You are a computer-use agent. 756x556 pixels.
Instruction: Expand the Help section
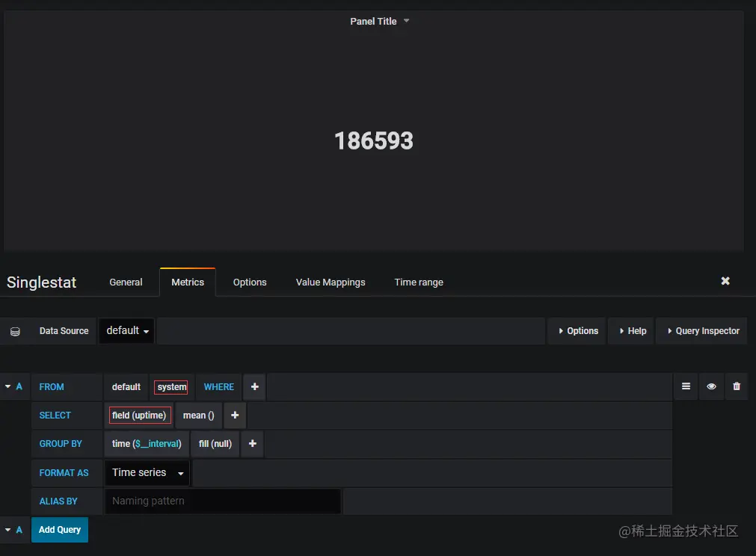tap(632, 331)
